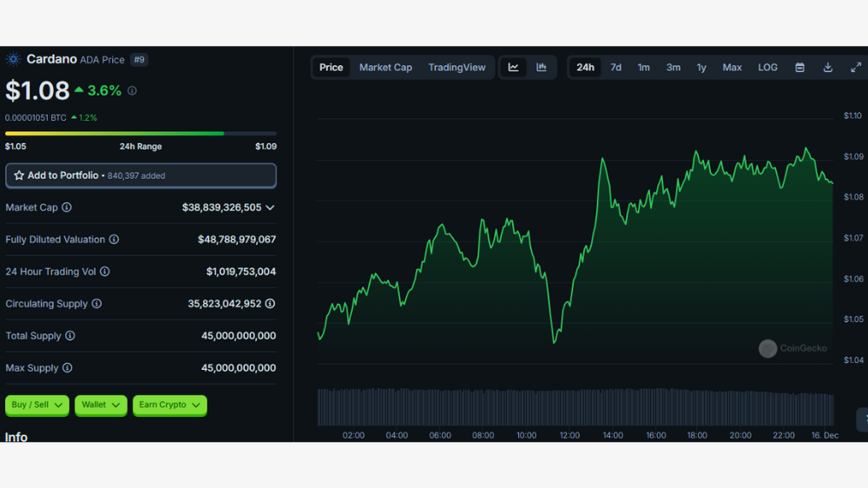
Task: Click the Cardano logo icon
Action: pos(13,59)
